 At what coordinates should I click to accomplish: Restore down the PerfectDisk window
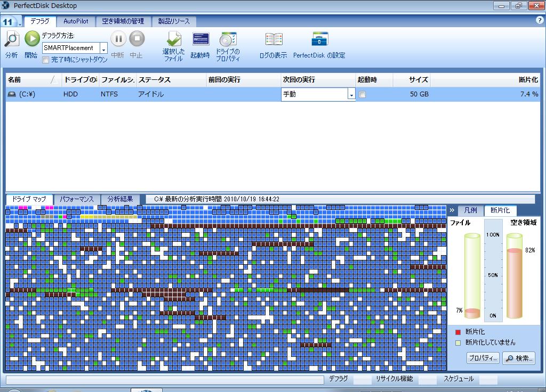[x=519, y=5]
